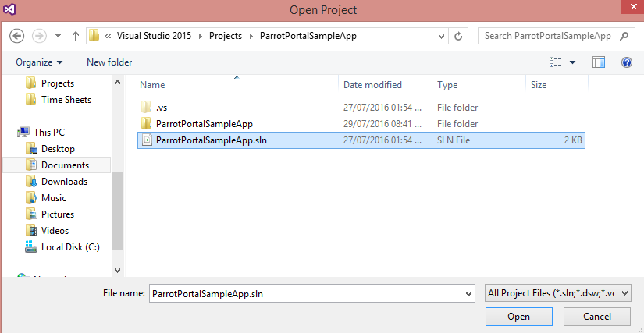The width and height of the screenshot is (644, 333).
Task: Go up one folder level with Up arrow
Action: pyautogui.click(x=75, y=36)
